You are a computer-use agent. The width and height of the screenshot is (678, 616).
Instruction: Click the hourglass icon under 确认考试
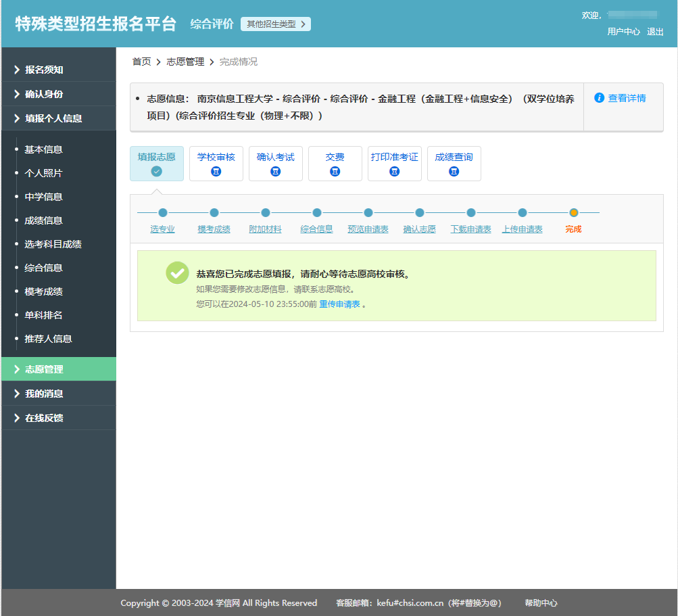275,171
